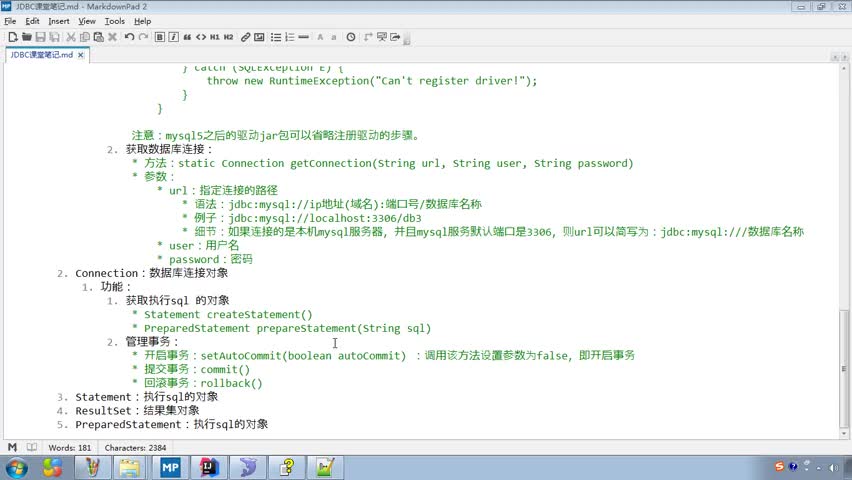
Task: Save the current document
Action: pyautogui.click(x=40, y=37)
